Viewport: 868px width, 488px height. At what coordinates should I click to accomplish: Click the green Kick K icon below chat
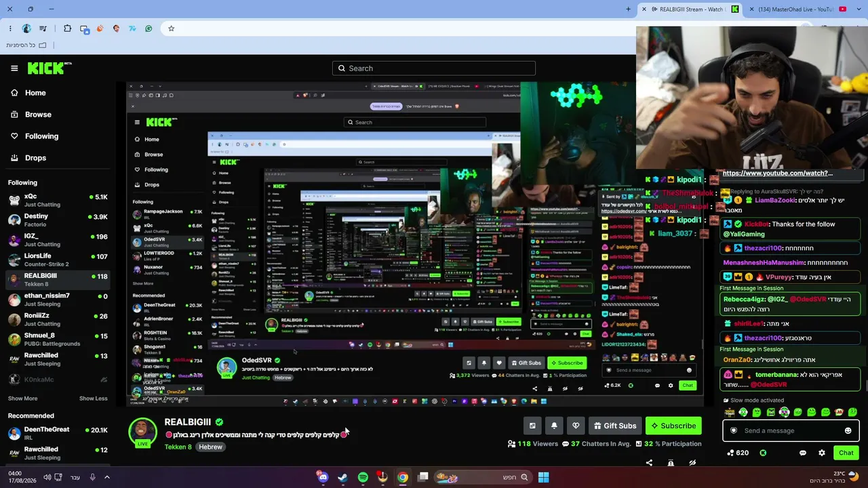pos(763,453)
